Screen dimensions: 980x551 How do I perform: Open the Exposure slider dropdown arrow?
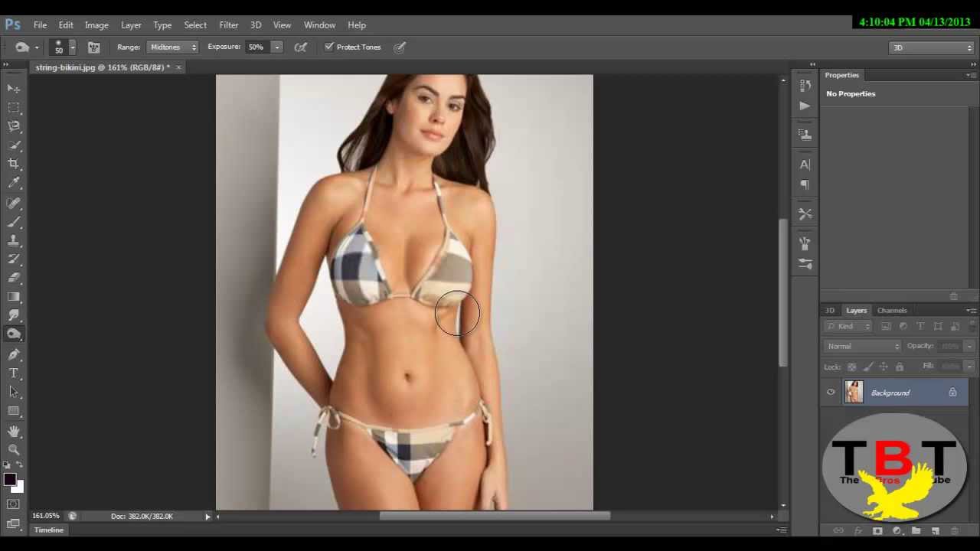276,47
